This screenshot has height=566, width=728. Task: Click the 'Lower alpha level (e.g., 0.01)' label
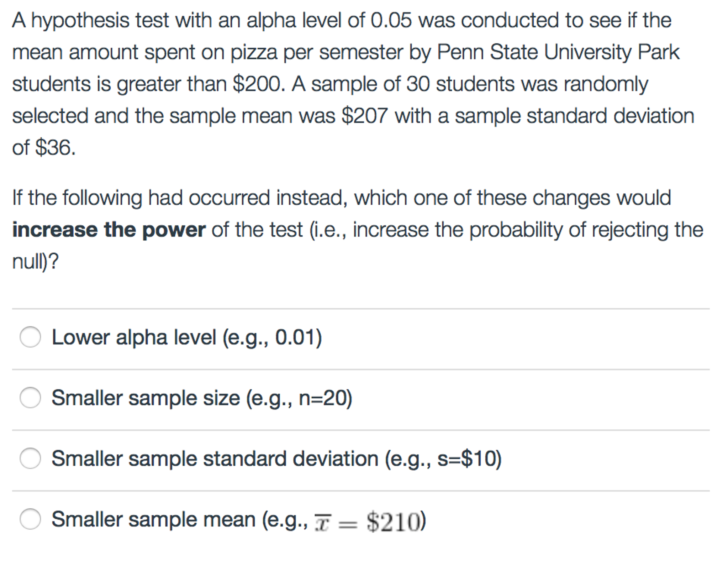tap(187, 337)
